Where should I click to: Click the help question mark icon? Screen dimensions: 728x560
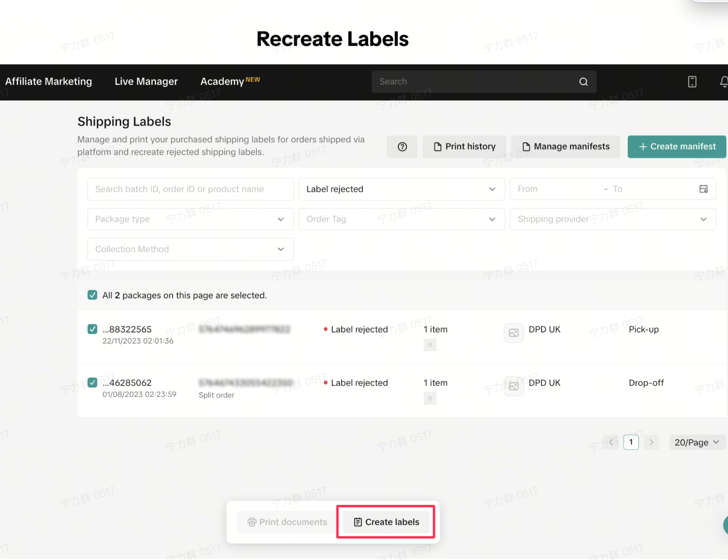point(402,147)
